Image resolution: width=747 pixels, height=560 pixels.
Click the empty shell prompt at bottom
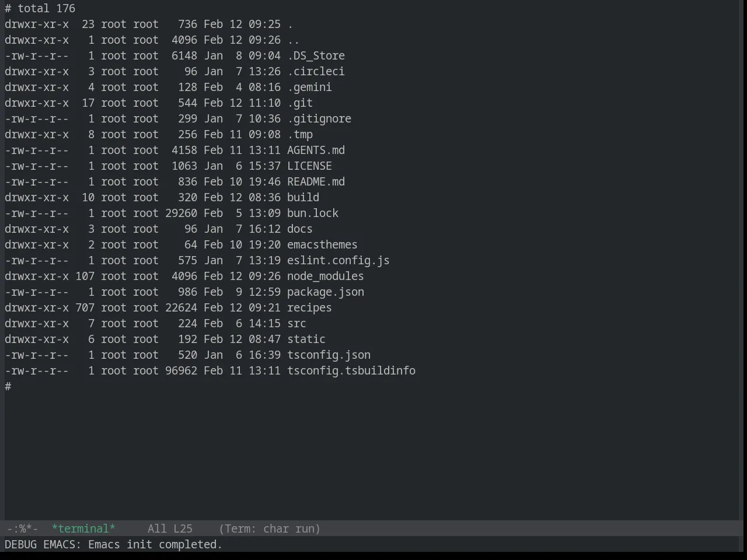(x=8, y=386)
